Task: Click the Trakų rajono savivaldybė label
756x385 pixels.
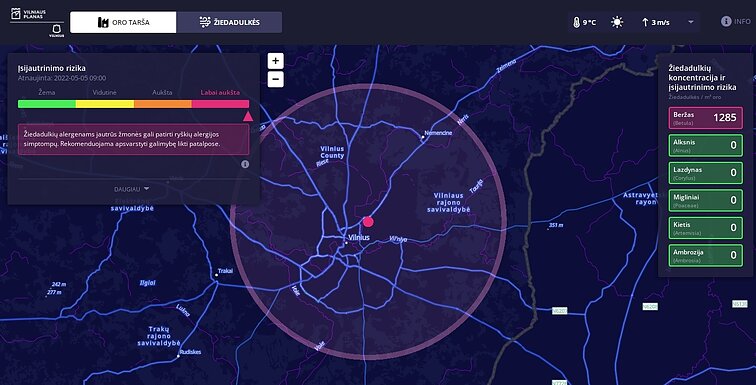Action: [x=159, y=336]
